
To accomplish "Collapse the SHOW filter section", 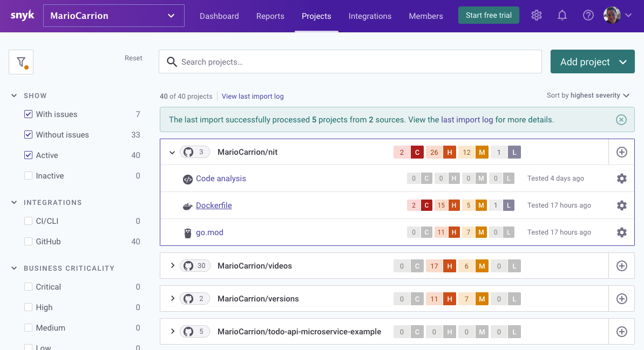I will (x=14, y=95).
